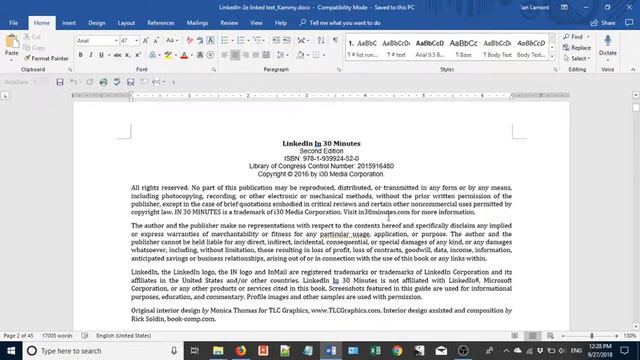
Task: Open the font name dropdown
Action: click(116, 41)
